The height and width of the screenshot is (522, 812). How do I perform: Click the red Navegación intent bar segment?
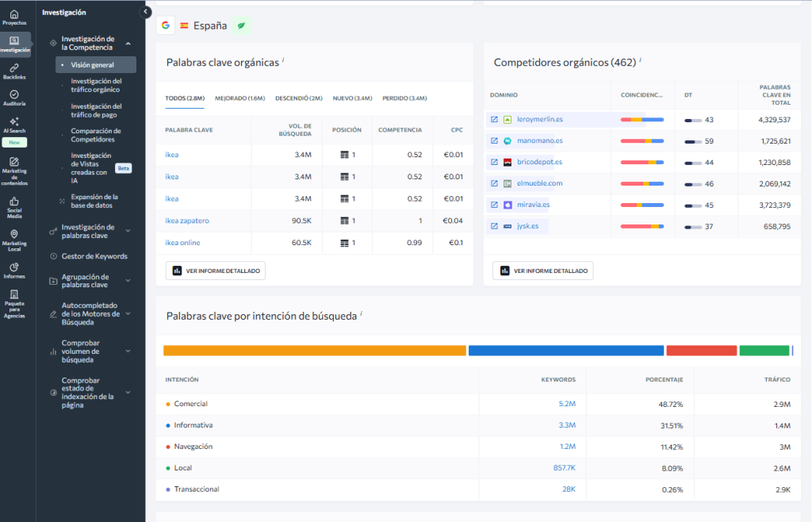point(702,351)
